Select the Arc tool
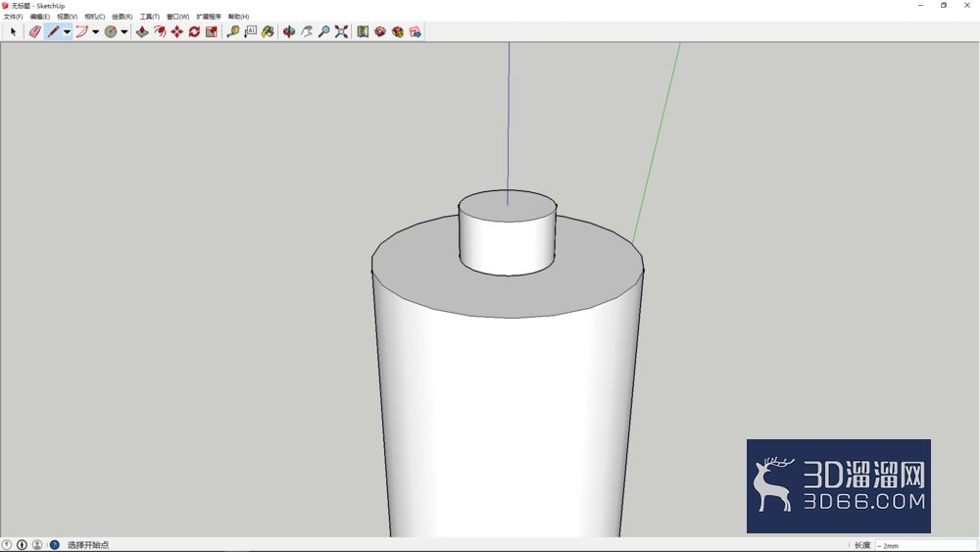Image resolution: width=980 pixels, height=552 pixels. [82, 31]
